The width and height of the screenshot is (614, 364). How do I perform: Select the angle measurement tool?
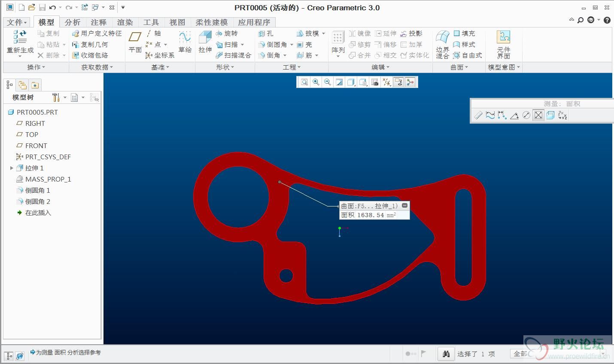[514, 115]
